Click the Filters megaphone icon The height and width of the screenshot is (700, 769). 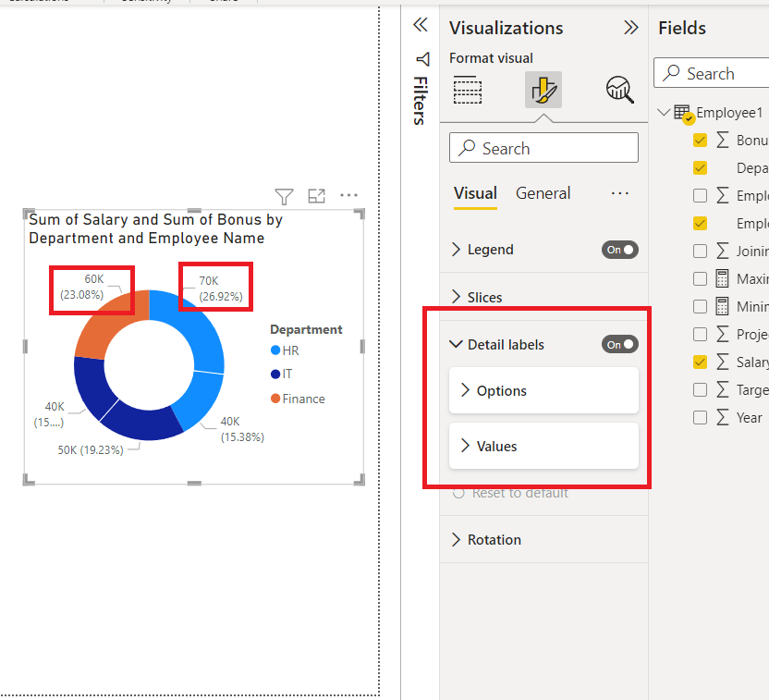422,59
